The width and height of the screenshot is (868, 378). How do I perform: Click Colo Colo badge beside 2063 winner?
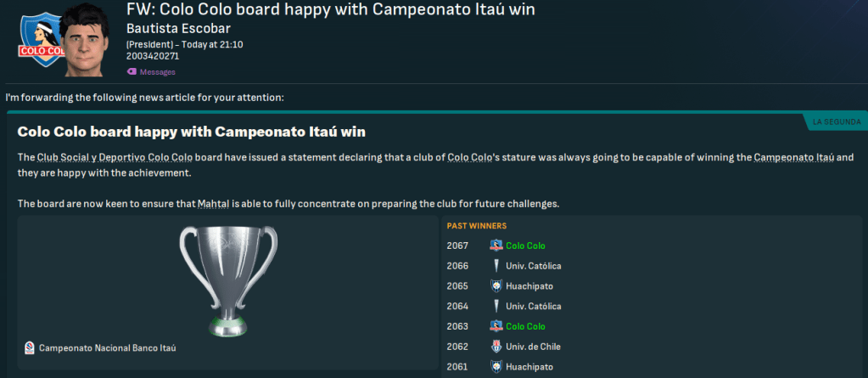(x=496, y=326)
